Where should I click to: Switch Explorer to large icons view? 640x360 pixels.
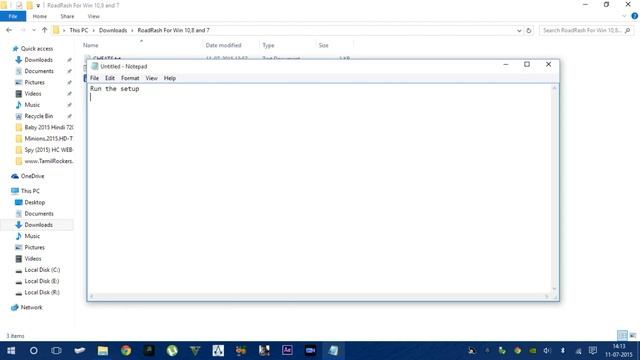point(633,336)
